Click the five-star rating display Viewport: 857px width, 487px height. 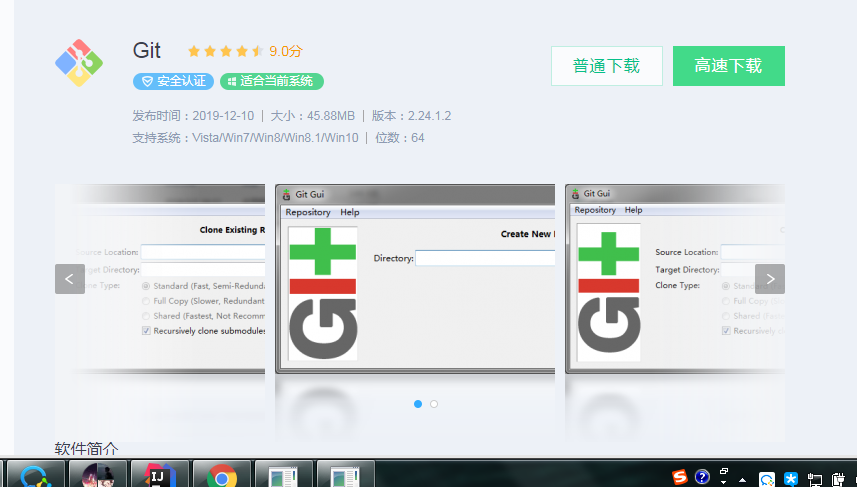click(x=226, y=51)
